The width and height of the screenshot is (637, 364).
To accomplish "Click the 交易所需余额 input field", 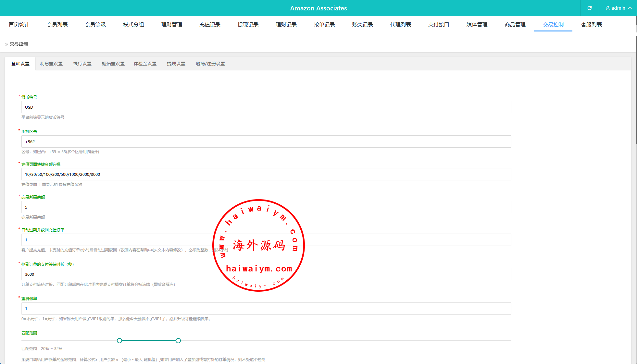I will tap(130, 207).
